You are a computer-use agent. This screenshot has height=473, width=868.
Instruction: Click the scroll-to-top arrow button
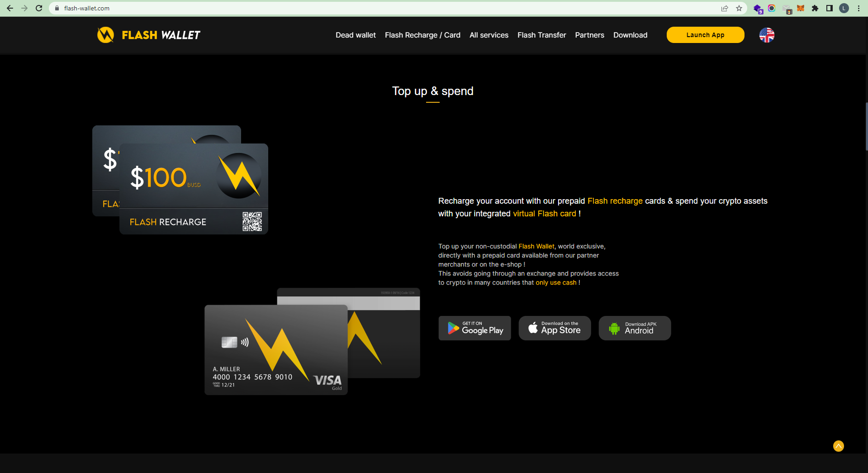pyautogui.click(x=838, y=446)
